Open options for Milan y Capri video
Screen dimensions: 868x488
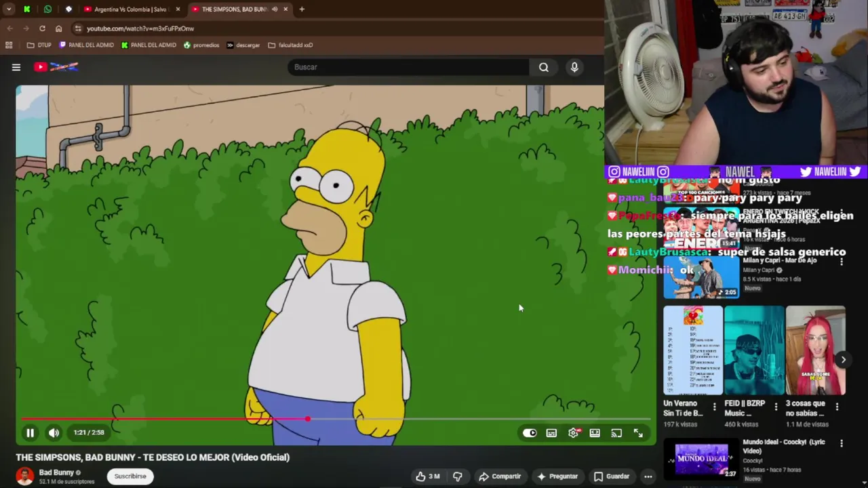(842, 262)
